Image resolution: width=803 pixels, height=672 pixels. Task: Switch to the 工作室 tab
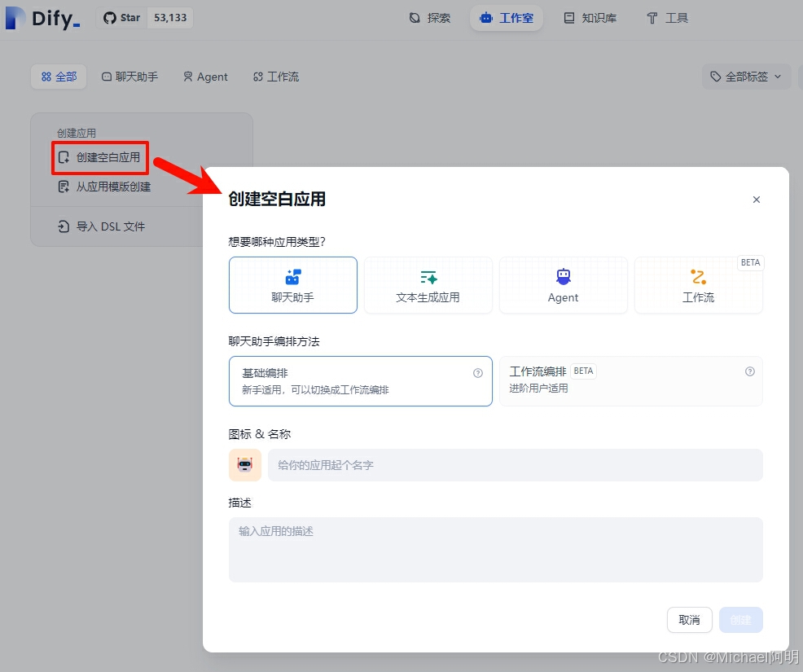pyautogui.click(x=507, y=19)
